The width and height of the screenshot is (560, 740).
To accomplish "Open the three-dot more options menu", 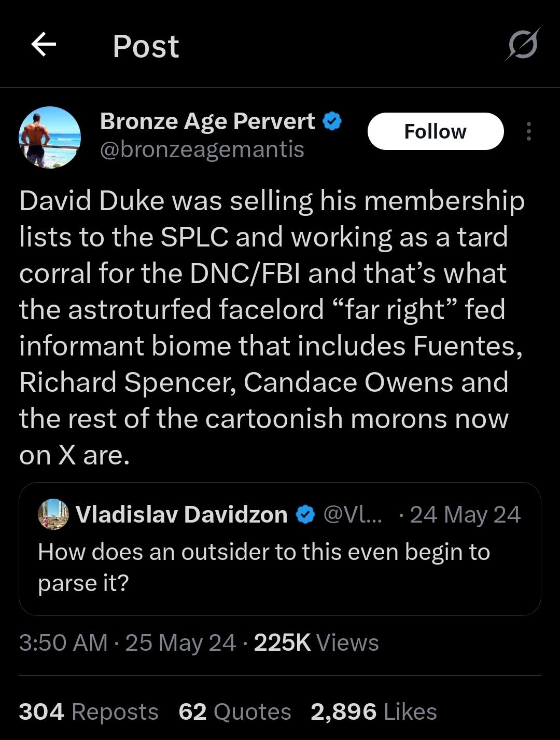I will point(528,131).
